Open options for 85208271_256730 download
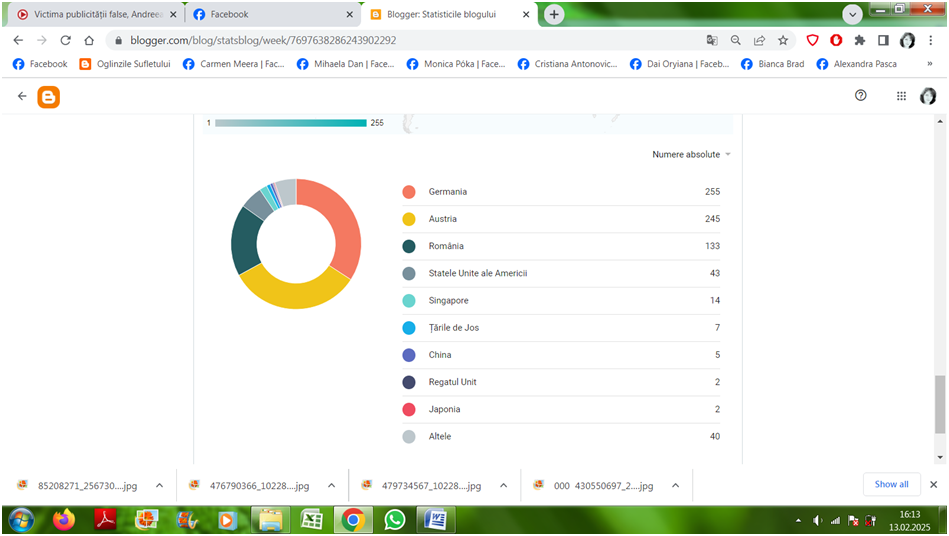Screen dimensions: 949x536 (159, 485)
